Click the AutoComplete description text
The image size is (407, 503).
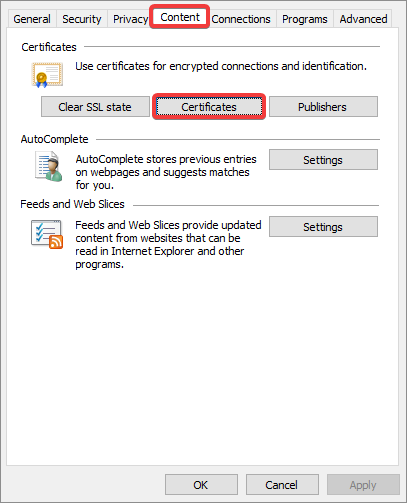tap(166, 172)
